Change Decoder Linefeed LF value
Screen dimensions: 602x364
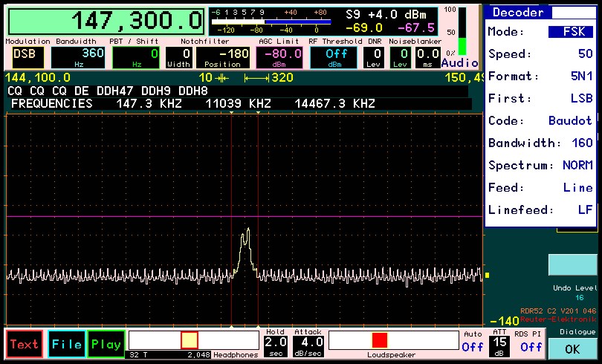click(586, 209)
